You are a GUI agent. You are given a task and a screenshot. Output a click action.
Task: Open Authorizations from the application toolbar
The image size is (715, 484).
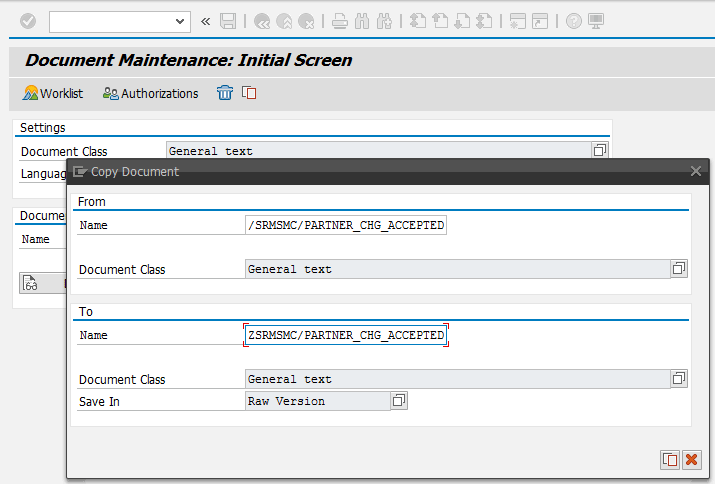(x=150, y=93)
